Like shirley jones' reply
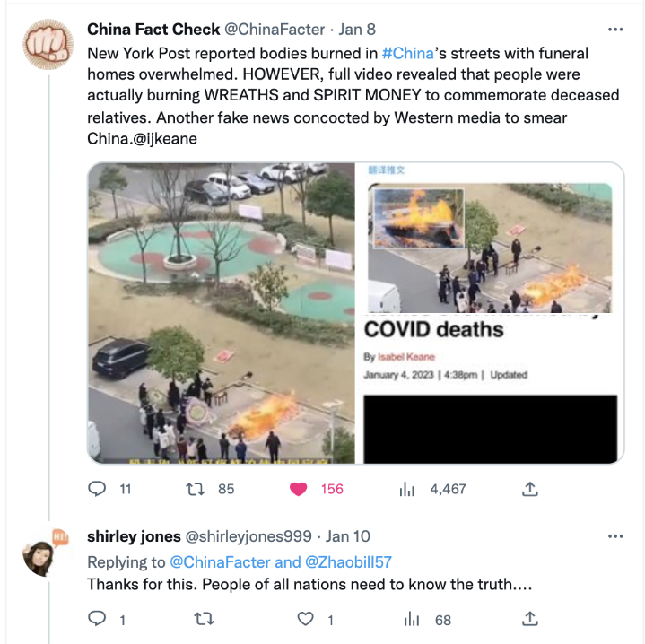 click(307, 619)
